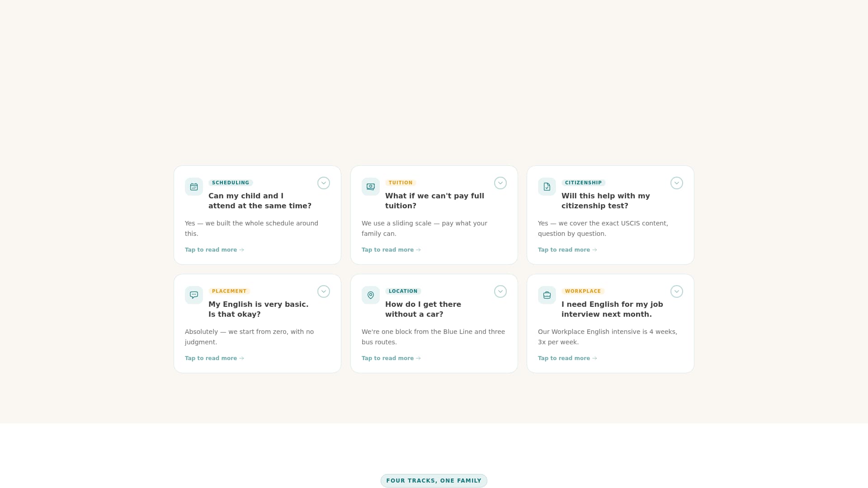Click the calendar icon on the Scheduling card
868x488 pixels.
pos(193,187)
